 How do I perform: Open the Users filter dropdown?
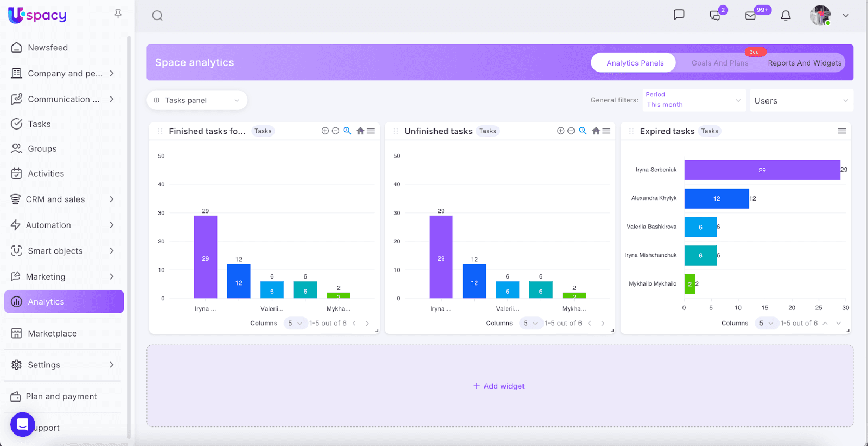[x=801, y=101]
